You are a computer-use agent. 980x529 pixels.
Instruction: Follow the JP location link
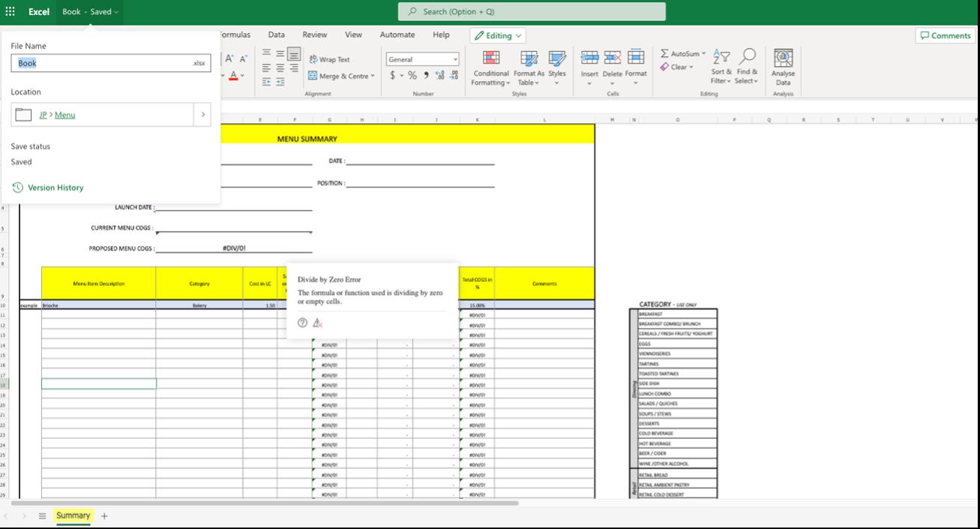[43, 115]
